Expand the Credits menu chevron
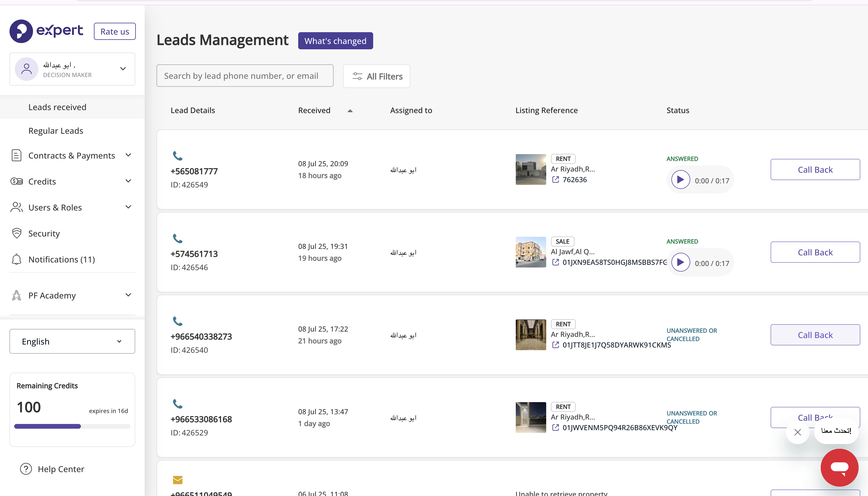Screen dimensions: 868x496 128,181
